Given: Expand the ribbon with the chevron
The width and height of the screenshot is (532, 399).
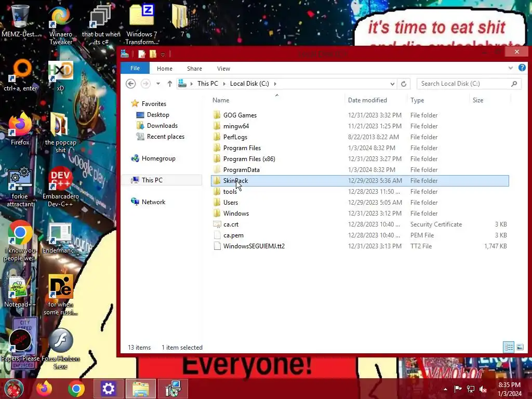Looking at the screenshot, I should (x=511, y=68).
